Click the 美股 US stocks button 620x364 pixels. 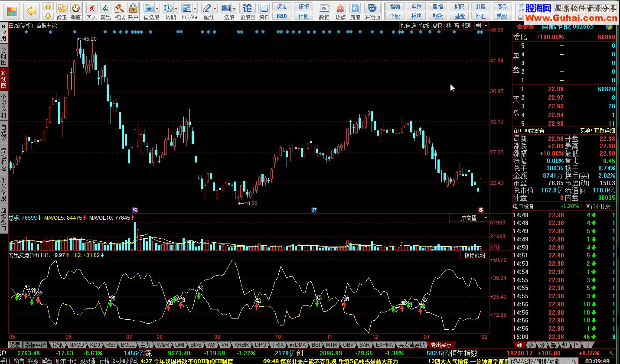(502, 16)
